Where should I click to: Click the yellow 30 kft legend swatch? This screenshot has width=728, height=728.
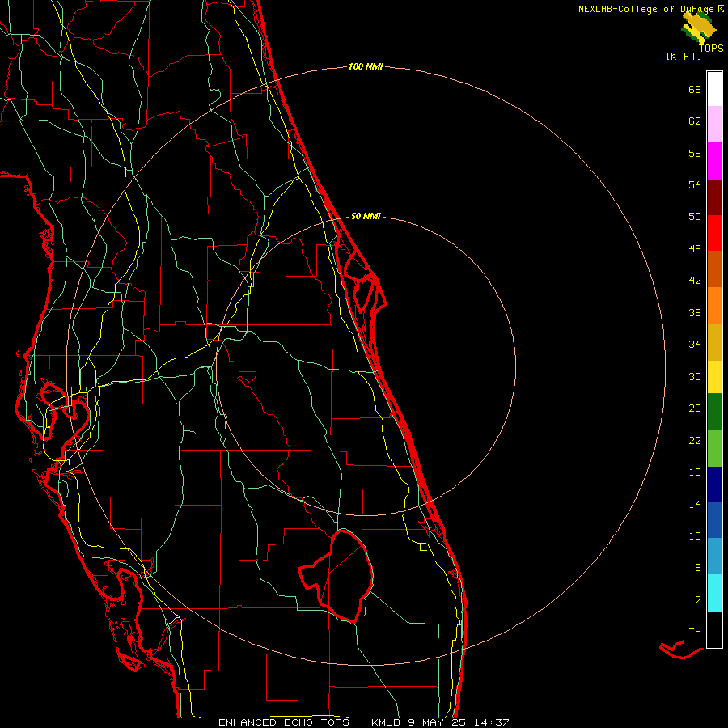point(714,377)
